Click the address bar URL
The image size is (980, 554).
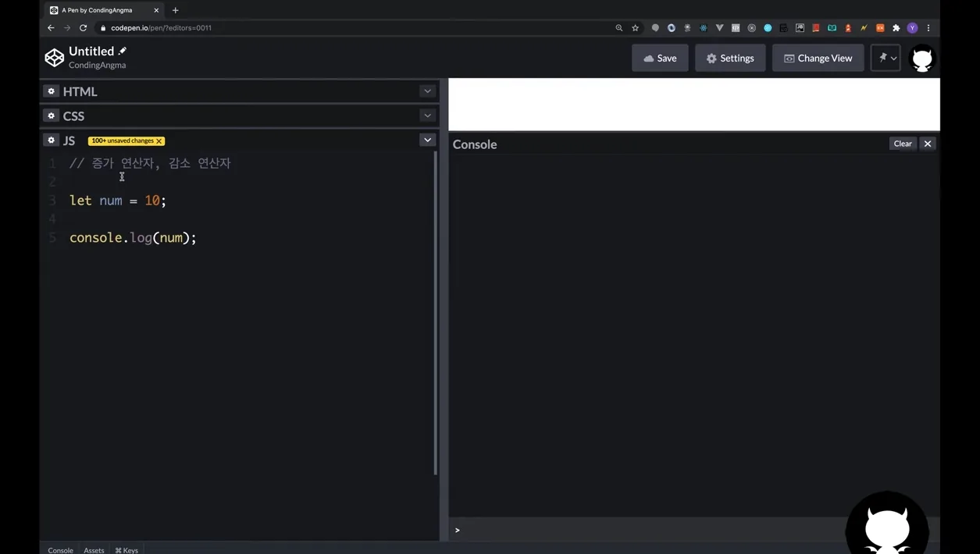click(161, 28)
